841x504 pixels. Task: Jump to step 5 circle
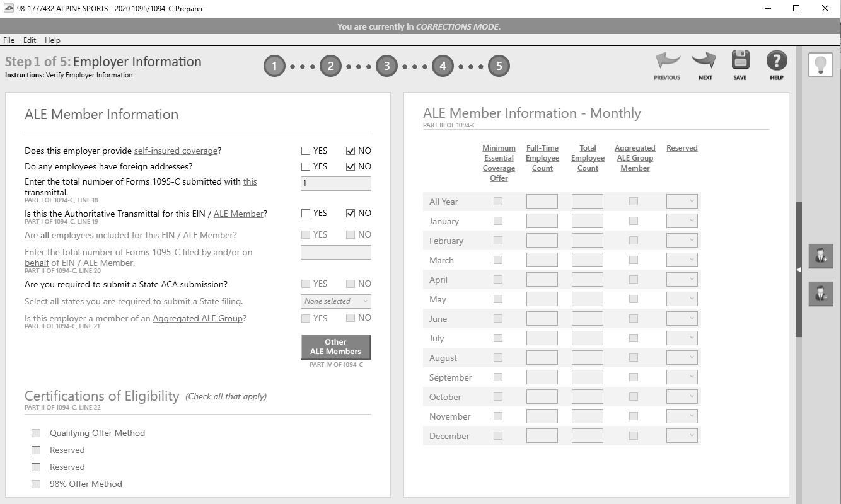(499, 66)
